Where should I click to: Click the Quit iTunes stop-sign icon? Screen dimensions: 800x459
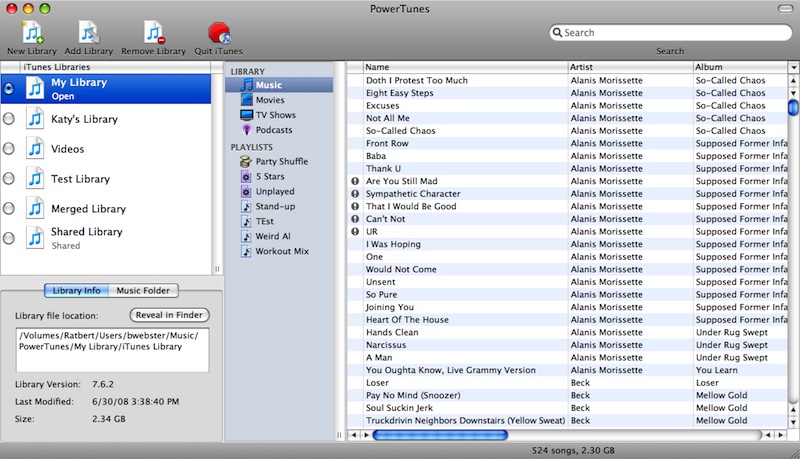point(217,33)
